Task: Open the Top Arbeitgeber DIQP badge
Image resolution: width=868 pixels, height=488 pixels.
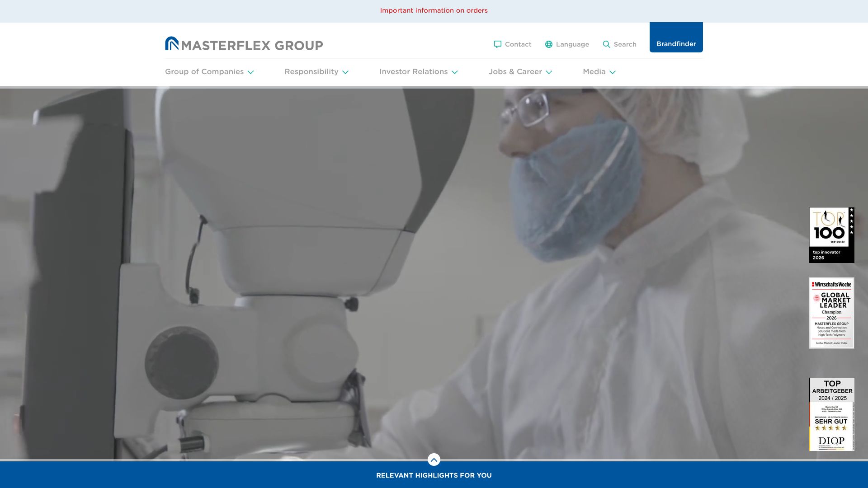Action: click(x=832, y=414)
